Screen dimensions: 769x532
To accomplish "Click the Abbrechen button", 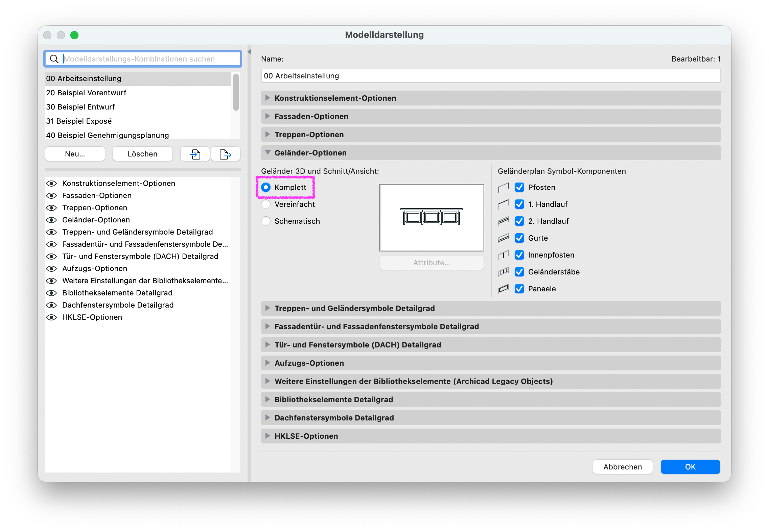I will point(623,467).
